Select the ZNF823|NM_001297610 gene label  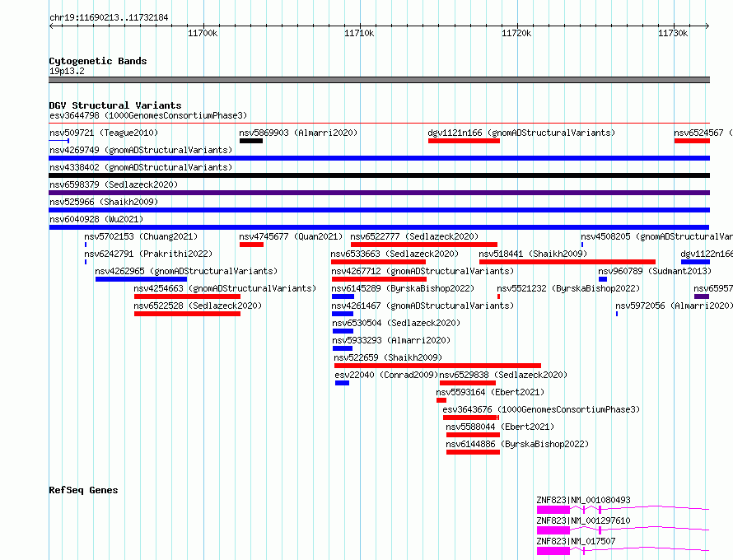(583, 520)
